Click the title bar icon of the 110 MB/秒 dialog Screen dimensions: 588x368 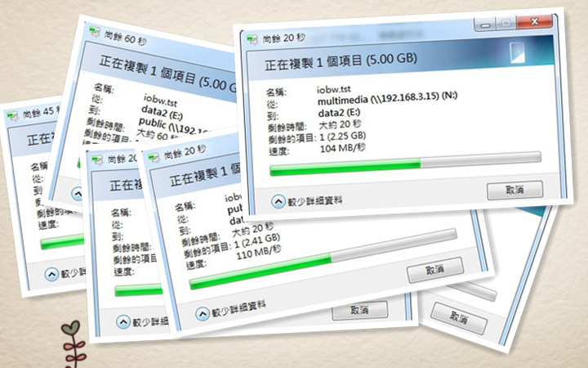point(154,158)
